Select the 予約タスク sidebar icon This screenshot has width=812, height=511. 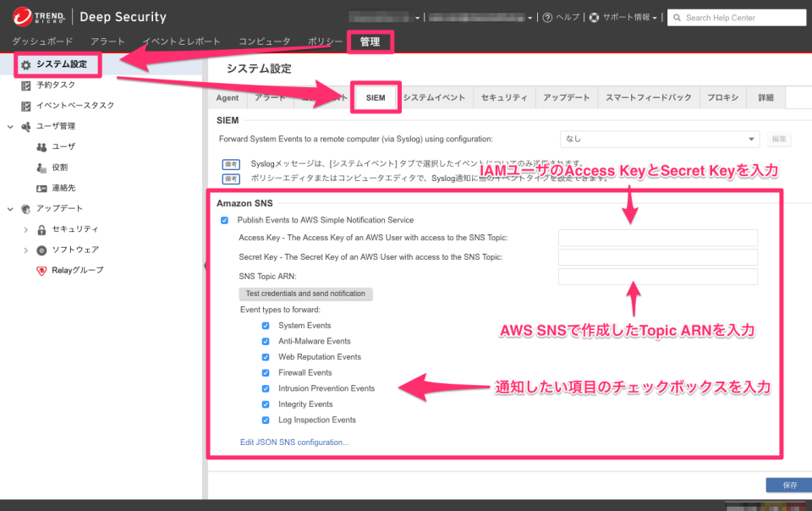click(x=25, y=85)
